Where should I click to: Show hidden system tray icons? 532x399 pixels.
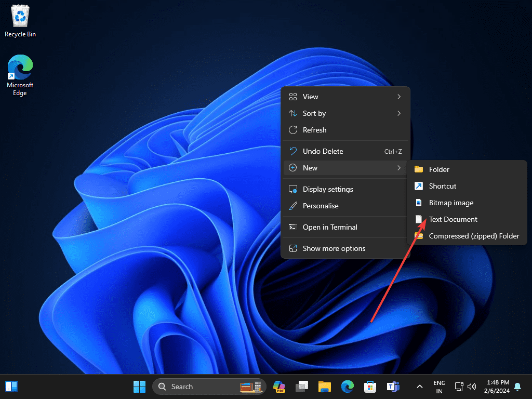coord(420,387)
